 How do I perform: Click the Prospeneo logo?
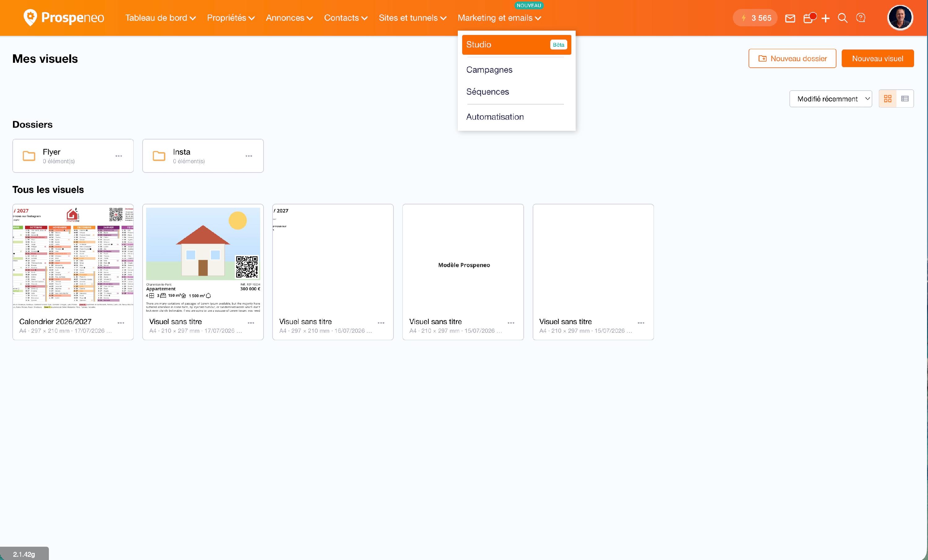tap(64, 18)
